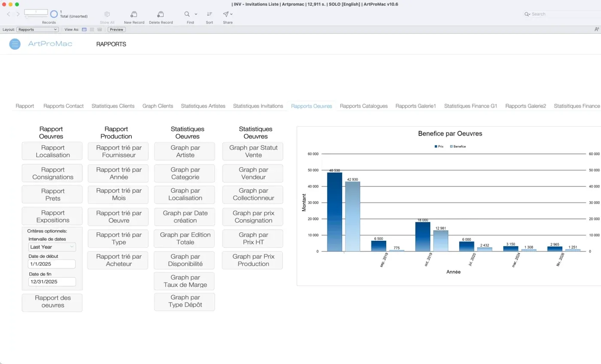Click the found set pie chart icon
Screen dimensions: 601x364
click(x=54, y=14)
